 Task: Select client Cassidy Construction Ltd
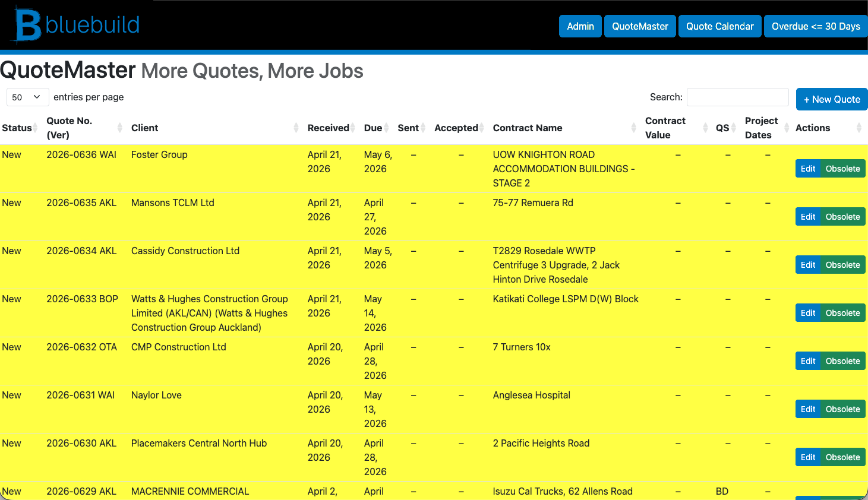(x=185, y=251)
